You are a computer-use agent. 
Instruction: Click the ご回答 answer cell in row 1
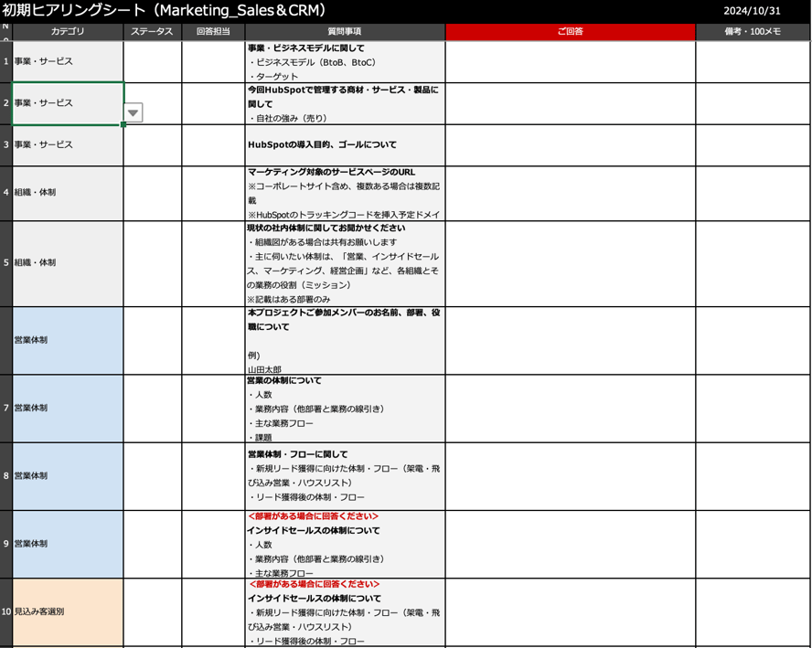click(x=571, y=61)
